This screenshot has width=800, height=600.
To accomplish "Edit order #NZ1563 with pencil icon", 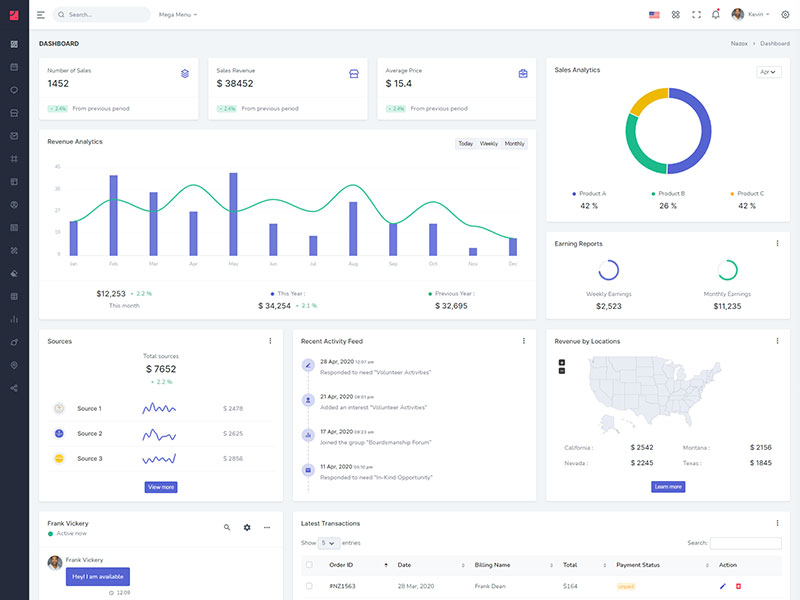I will (x=722, y=586).
